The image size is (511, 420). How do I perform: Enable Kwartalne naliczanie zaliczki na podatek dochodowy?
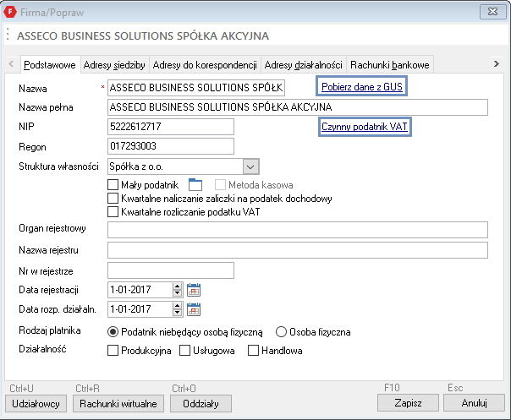[x=113, y=199]
